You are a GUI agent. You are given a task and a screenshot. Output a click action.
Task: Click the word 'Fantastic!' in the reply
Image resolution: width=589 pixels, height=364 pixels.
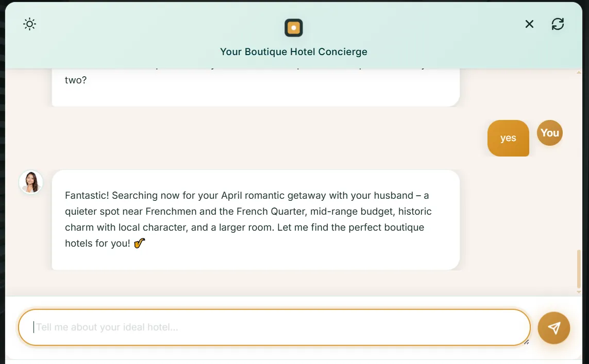85,195
